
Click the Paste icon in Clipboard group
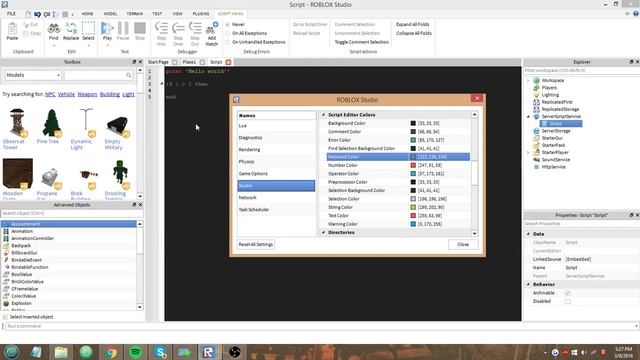(x=12, y=29)
